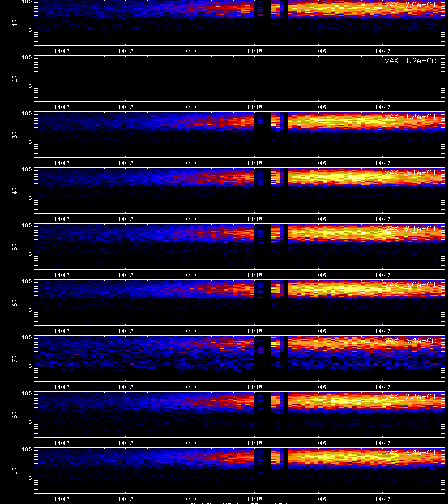Click the 100 tick label on 9R
This screenshot has width=448, height=504.
[27, 449]
